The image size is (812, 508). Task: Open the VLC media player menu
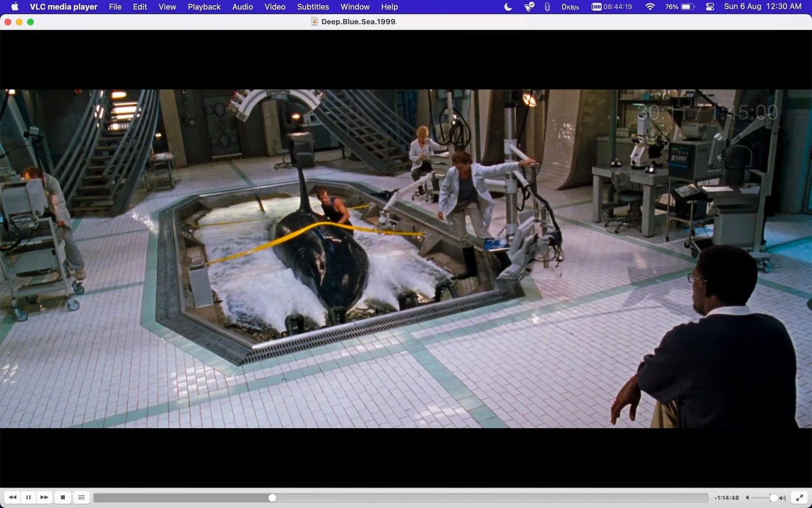click(63, 7)
